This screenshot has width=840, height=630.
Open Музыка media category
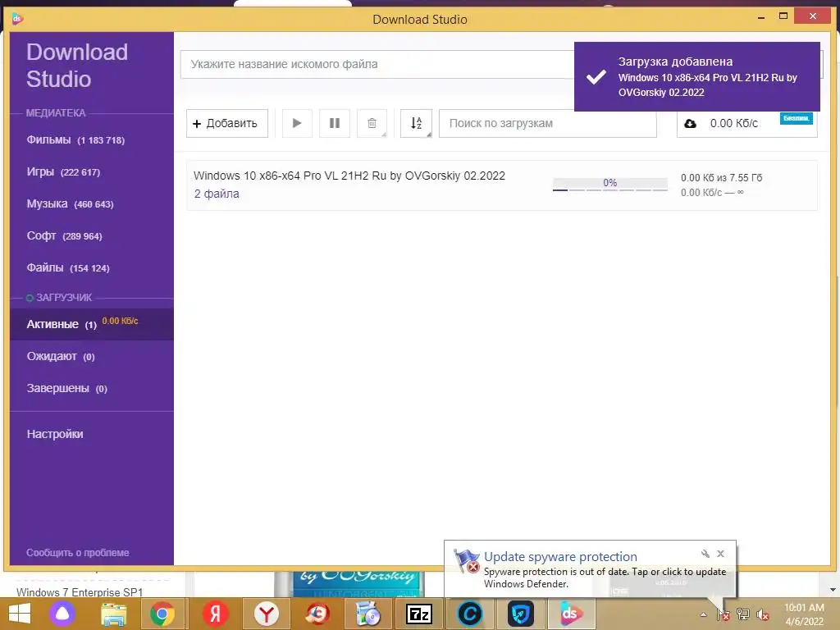[x=71, y=204]
